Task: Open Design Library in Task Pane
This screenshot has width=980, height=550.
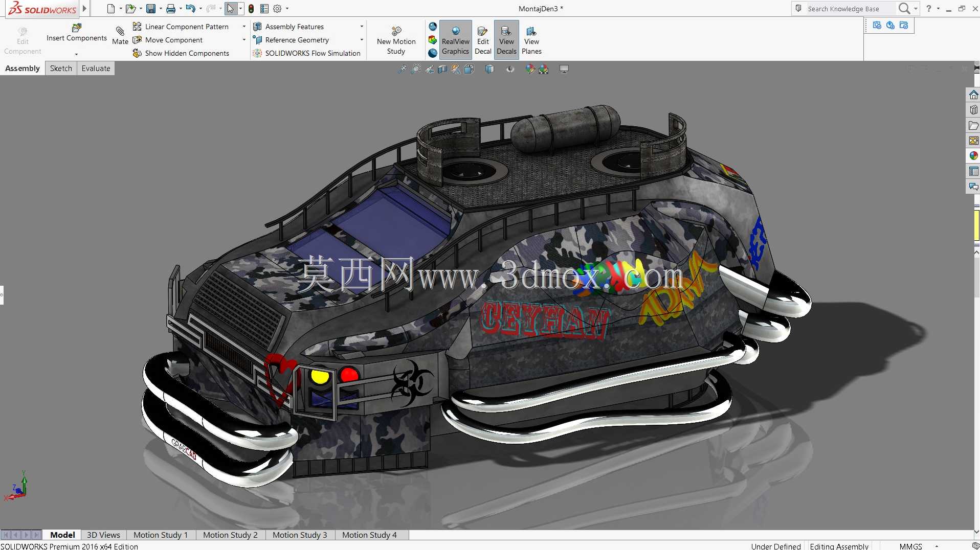Action: pyautogui.click(x=973, y=110)
